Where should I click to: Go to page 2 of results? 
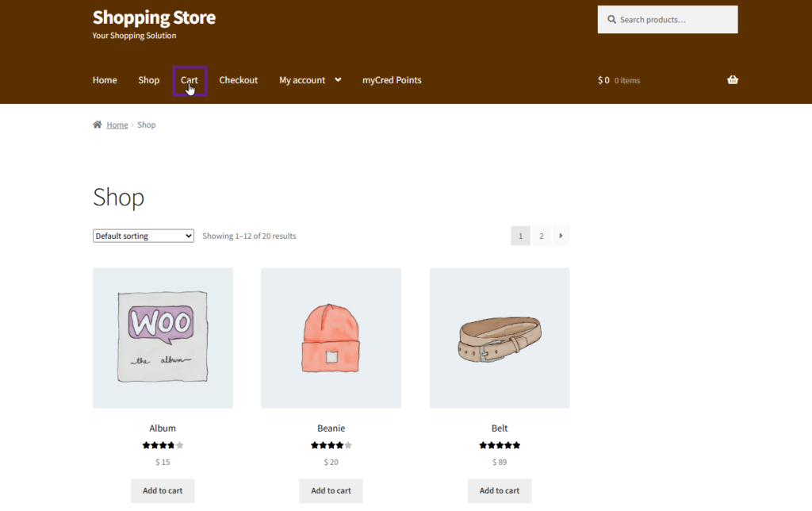(x=542, y=236)
